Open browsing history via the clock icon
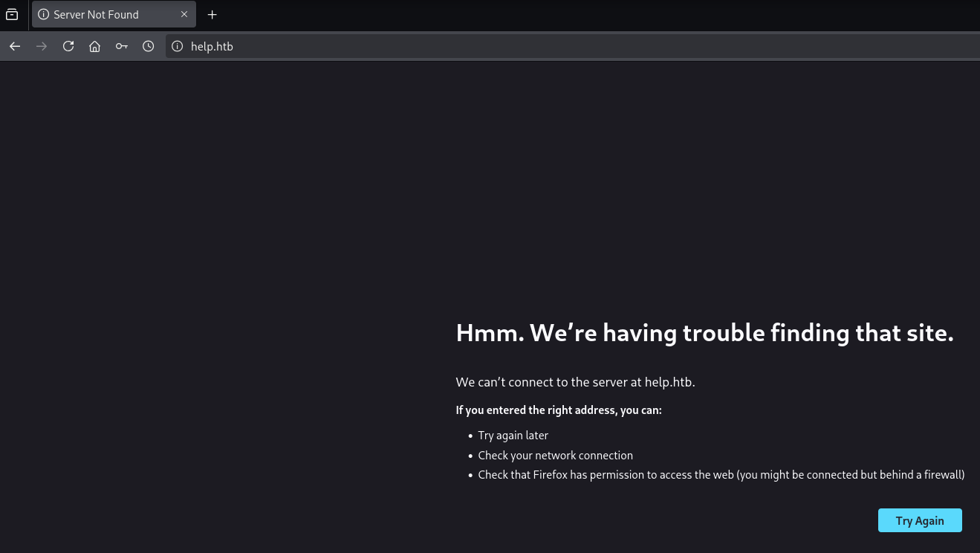980x553 pixels. coord(149,46)
